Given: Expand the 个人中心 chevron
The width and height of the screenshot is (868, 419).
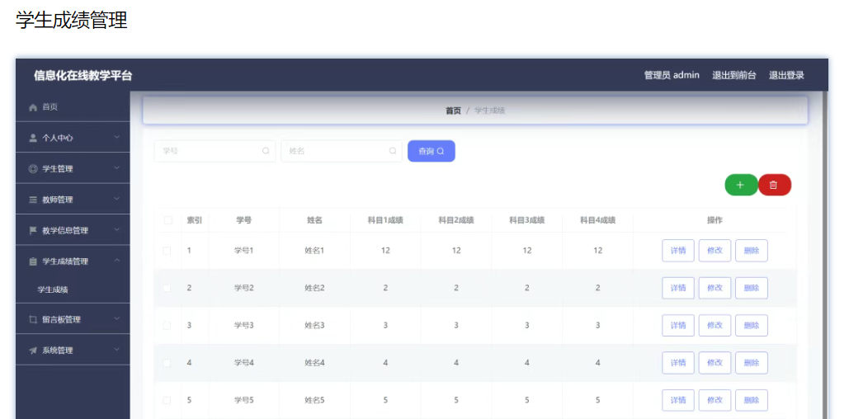Looking at the screenshot, I should [x=116, y=136].
